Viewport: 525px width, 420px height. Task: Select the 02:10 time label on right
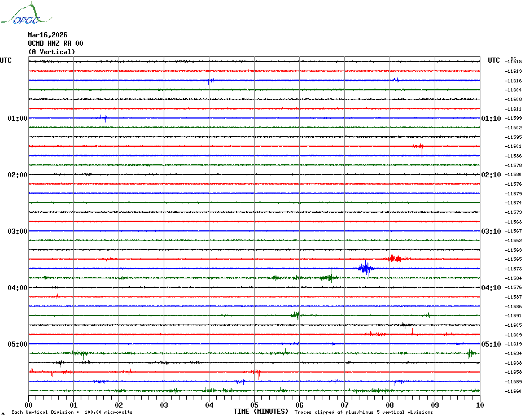(x=490, y=175)
